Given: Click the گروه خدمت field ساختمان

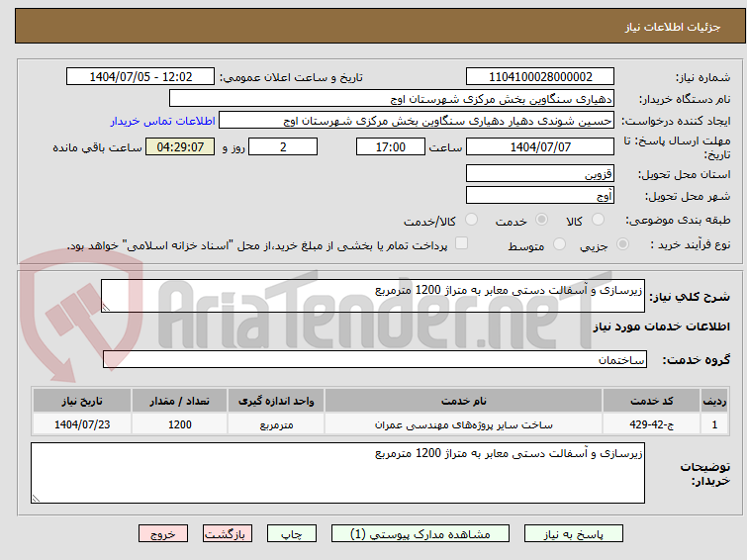Looking at the screenshot, I should pos(374,359).
